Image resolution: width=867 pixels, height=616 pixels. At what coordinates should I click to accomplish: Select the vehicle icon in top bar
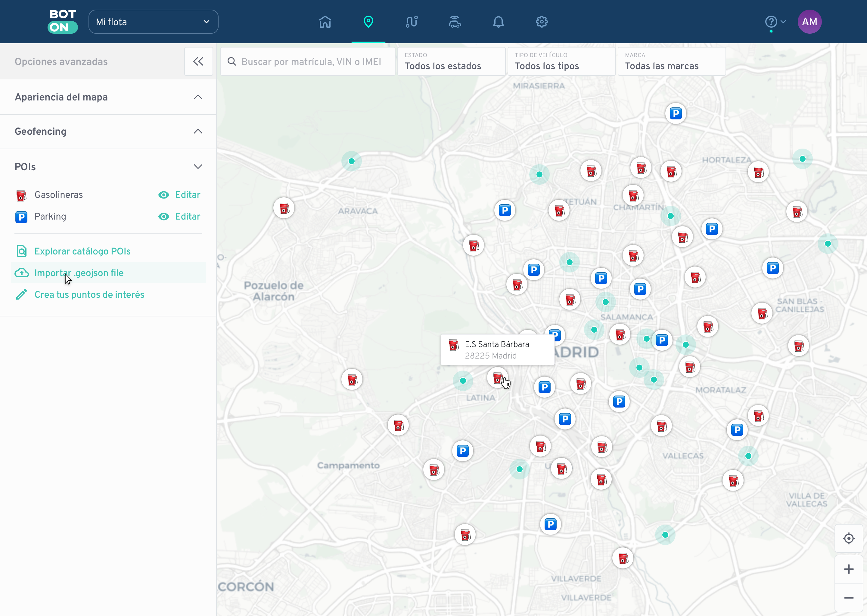pos(455,22)
